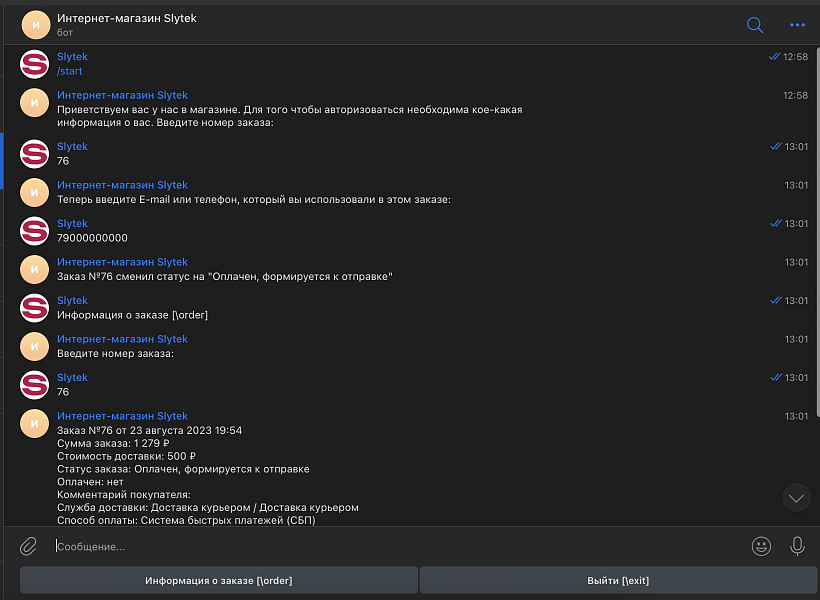This screenshot has height=600, width=820.
Task: Click the paperclip attach file icon
Action: tap(28, 546)
